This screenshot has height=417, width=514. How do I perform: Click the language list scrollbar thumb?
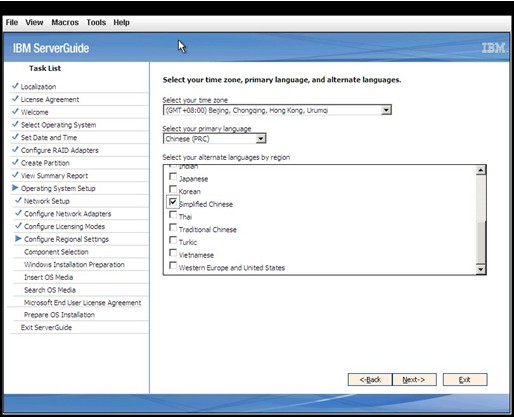coord(480,242)
